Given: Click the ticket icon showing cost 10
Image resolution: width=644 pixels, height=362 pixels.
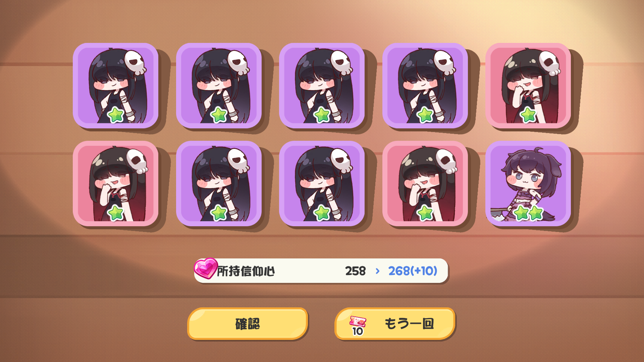Looking at the screenshot, I should pyautogui.click(x=358, y=325).
